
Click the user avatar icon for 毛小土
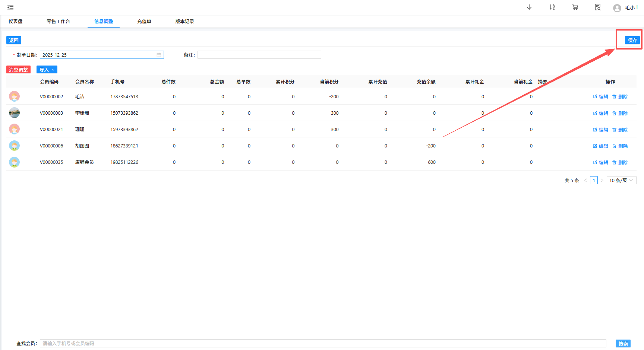tap(617, 8)
